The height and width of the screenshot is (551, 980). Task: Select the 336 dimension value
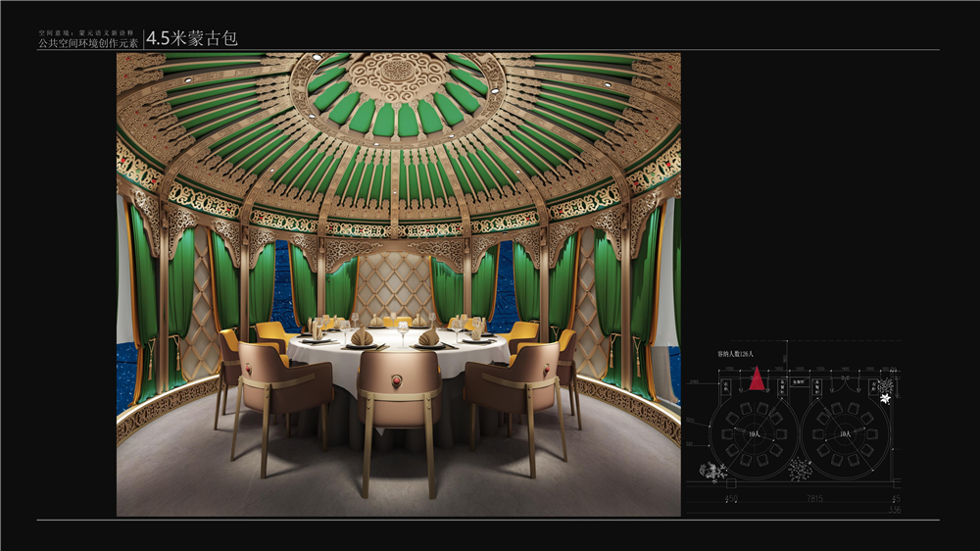[x=893, y=510]
